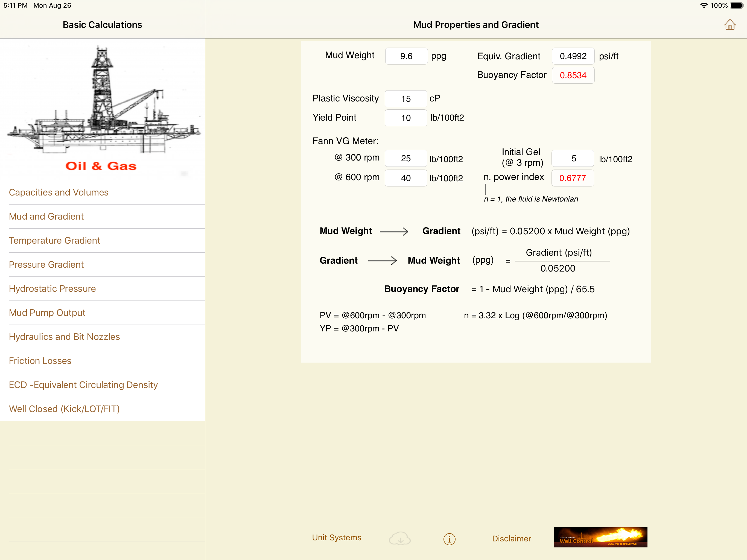
Task: Open Unit Systems settings
Action: click(336, 537)
